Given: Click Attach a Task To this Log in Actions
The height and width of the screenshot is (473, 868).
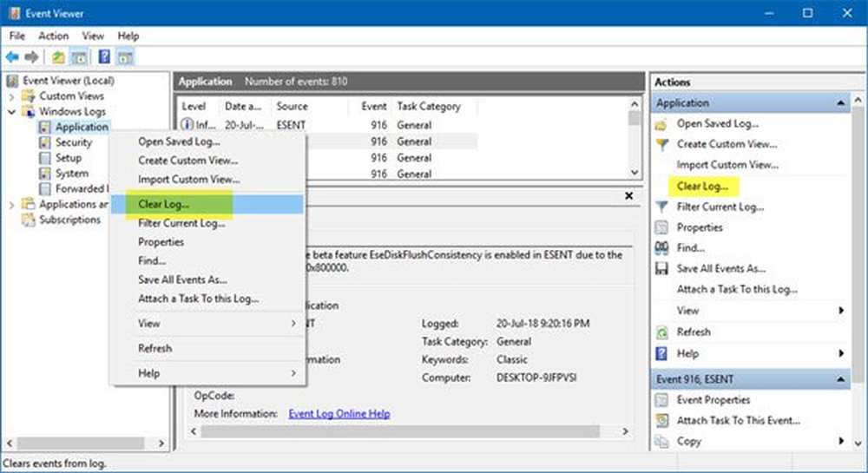Looking at the screenshot, I should [737, 289].
